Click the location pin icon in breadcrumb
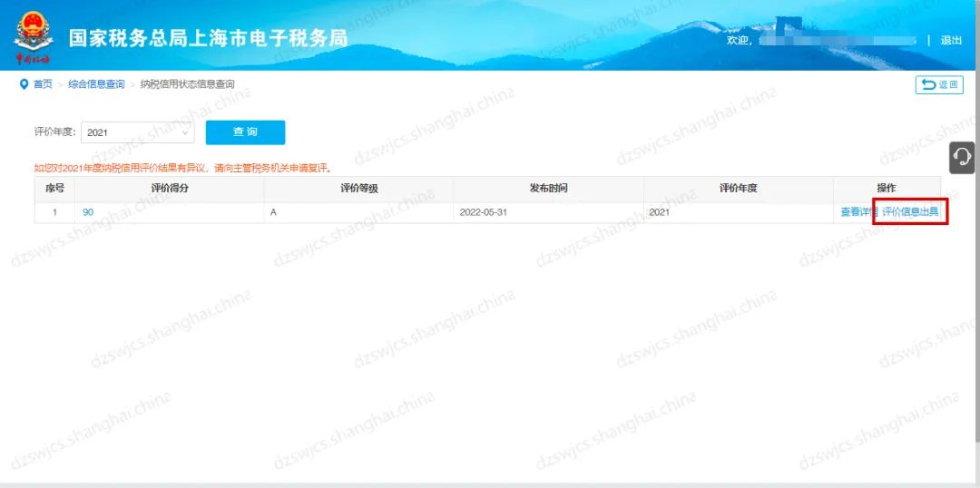The height and width of the screenshot is (488, 980). 24,84
